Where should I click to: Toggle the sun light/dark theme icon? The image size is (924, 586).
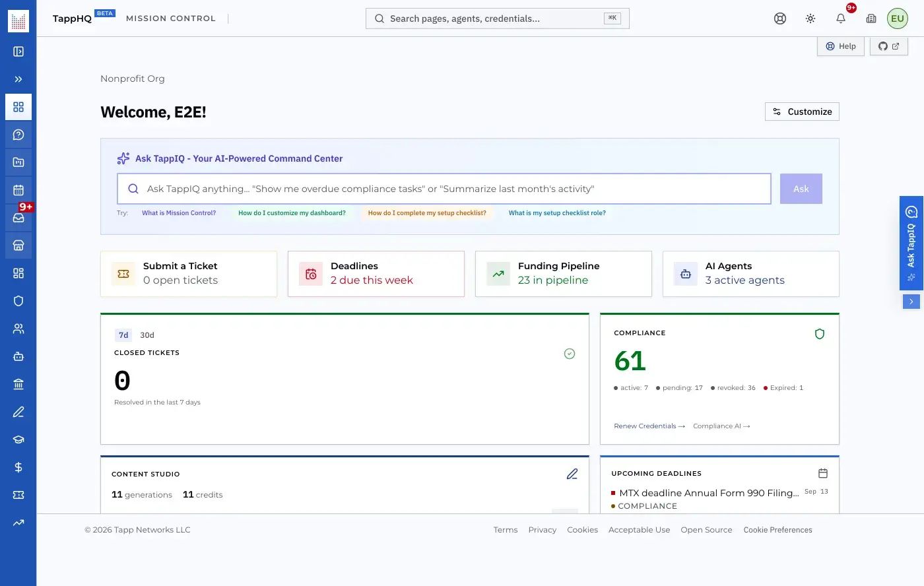810,18
